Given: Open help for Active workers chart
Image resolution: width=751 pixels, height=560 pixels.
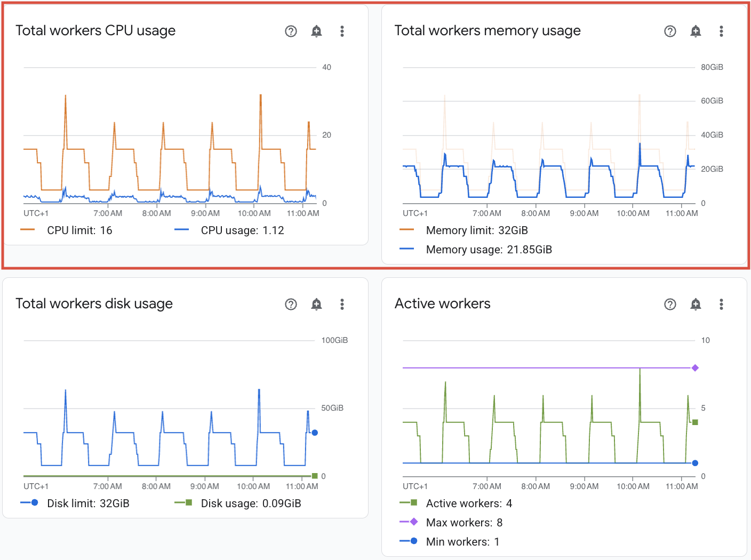Looking at the screenshot, I should [670, 305].
